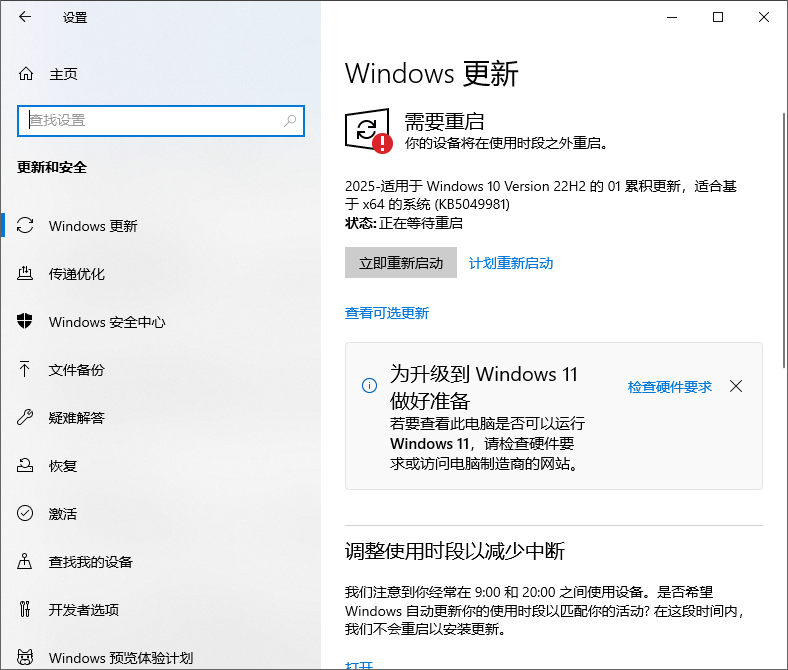Viewport: 788px width, 670px height.
Task: Select 传递优化 in sidebar
Action: click(76, 274)
